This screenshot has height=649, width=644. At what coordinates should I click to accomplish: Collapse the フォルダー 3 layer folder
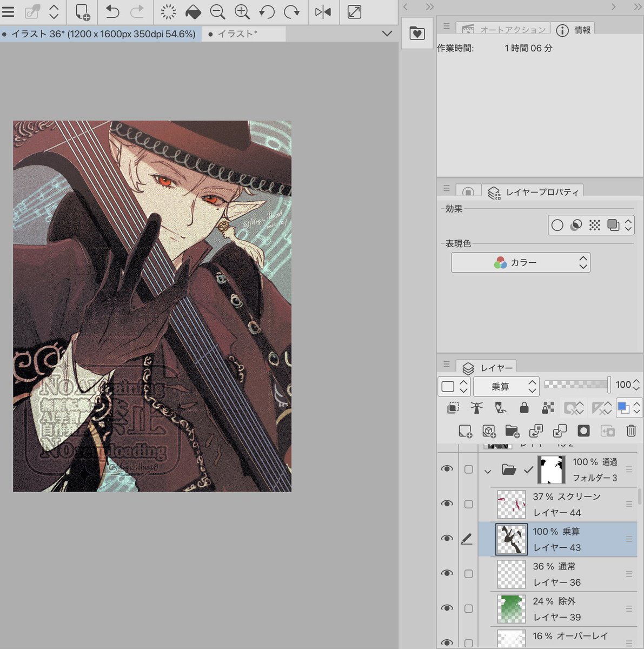click(x=488, y=471)
